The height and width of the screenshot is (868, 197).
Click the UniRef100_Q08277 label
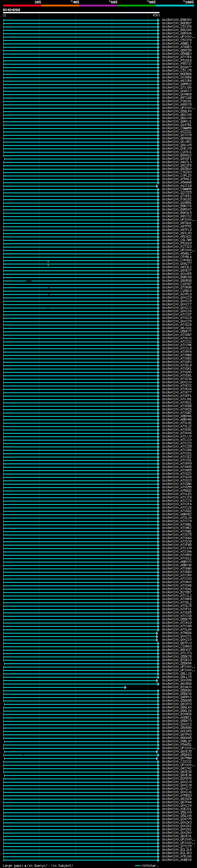pyautogui.click(x=177, y=264)
